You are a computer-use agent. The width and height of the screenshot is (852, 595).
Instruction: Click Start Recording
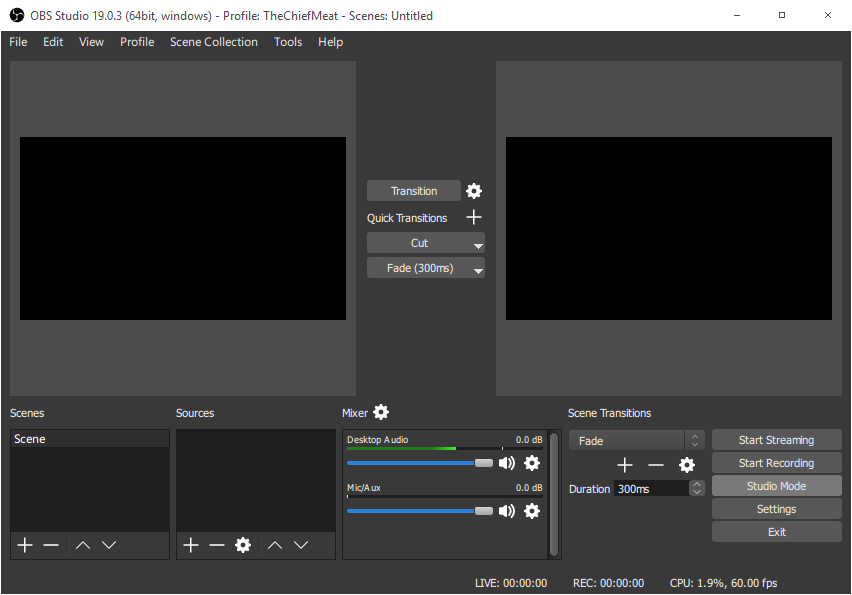(776, 463)
